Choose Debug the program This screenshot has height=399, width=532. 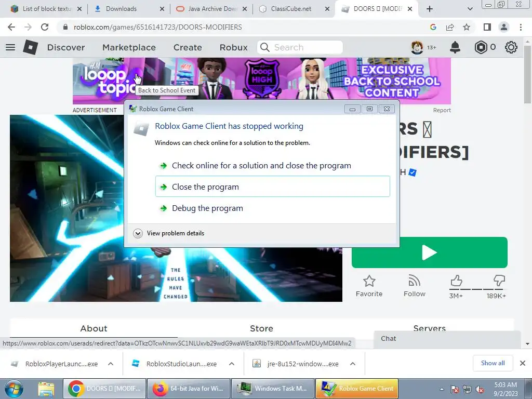point(273,208)
